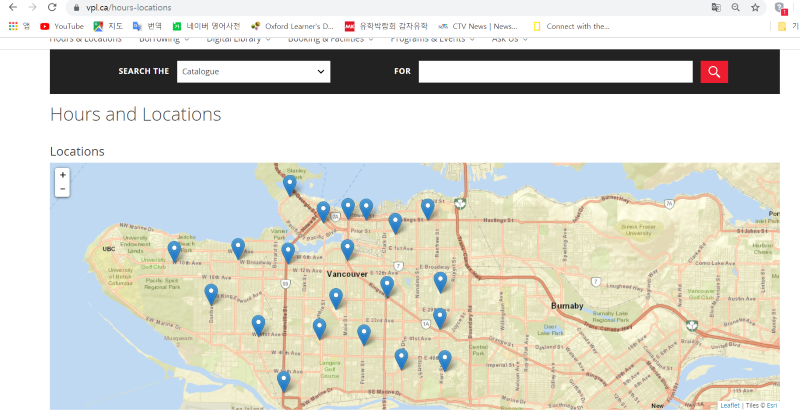The height and width of the screenshot is (412, 800).
Task: Click the southernmost map marker on Granville
Action: [x=284, y=380]
